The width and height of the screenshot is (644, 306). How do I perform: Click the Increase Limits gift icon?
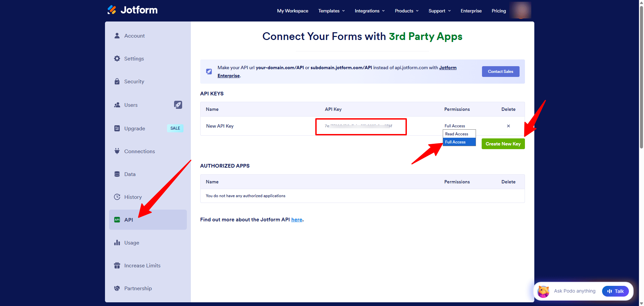pos(117,265)
